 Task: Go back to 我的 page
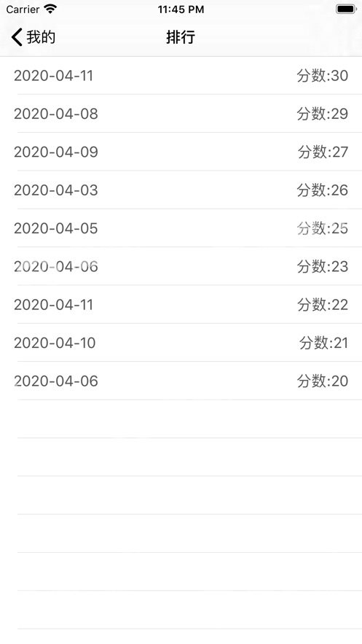[34, 37]
